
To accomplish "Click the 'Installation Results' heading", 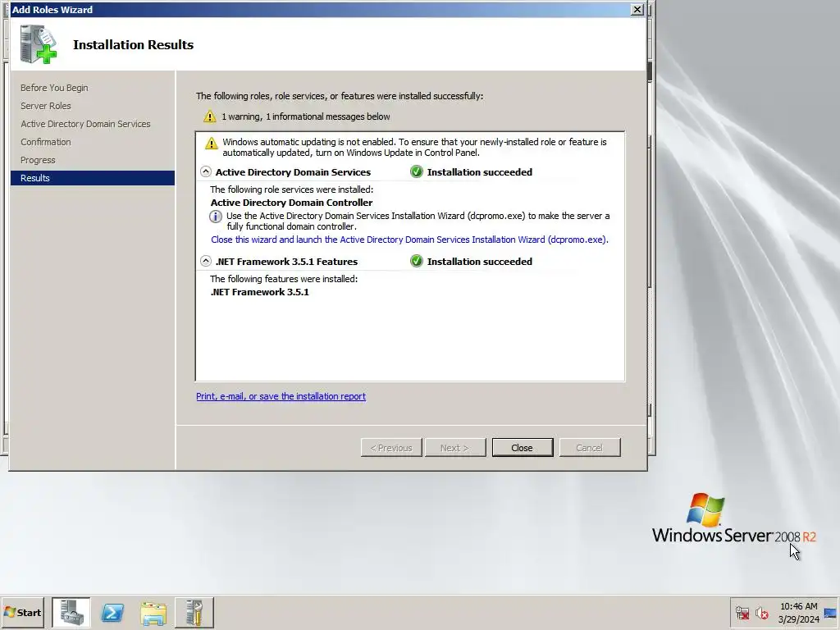I will tap(134, 44).
